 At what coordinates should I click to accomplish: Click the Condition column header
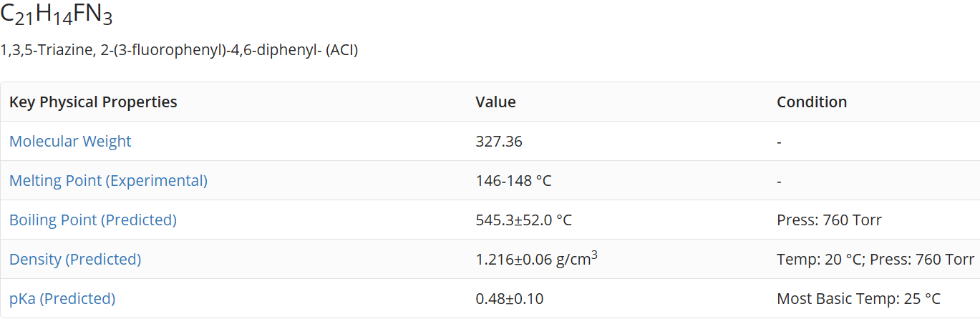[812, 102]
